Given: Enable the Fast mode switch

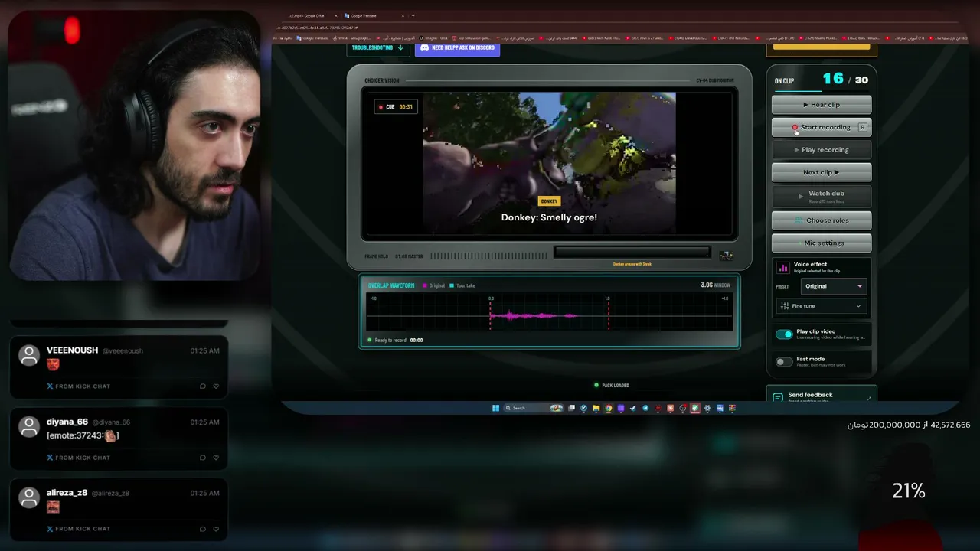Looking at the screenshot, I should (784, 362).
